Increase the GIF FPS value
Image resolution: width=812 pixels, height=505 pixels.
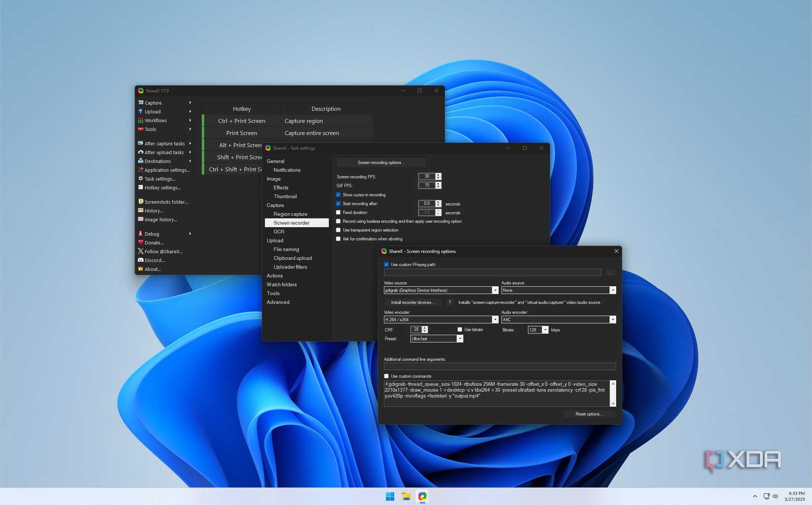tap(437, 183)
